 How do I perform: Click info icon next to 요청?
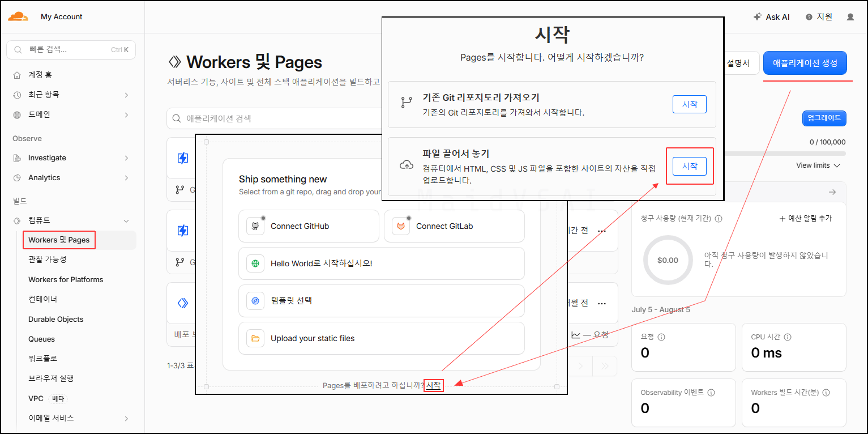pyautogui.click(x=661, y=337)
